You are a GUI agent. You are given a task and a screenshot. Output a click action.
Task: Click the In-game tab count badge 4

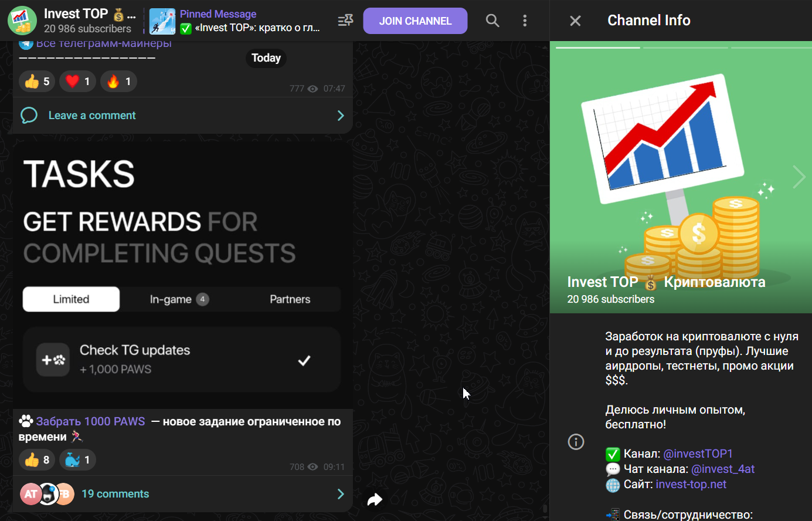tap(202, 299)
